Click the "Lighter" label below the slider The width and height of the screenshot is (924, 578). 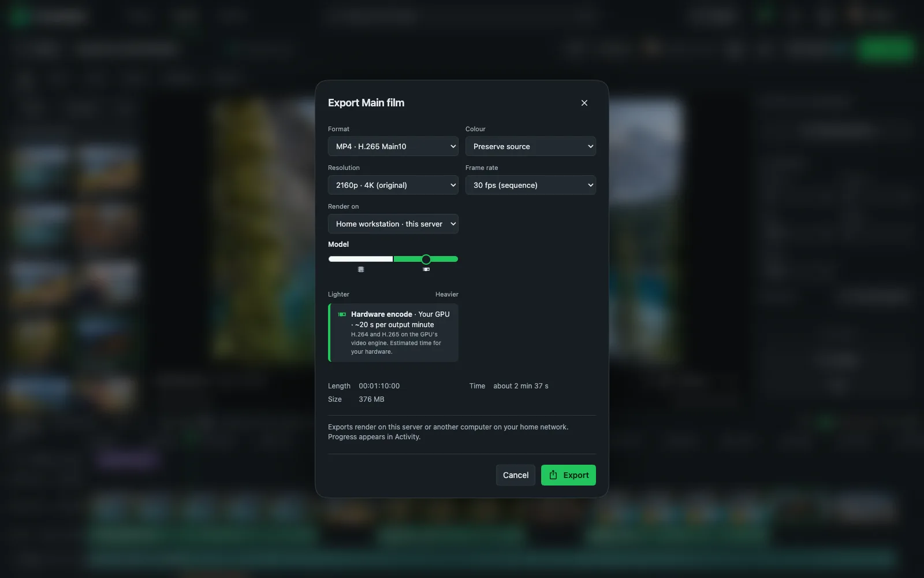[338, 294]
